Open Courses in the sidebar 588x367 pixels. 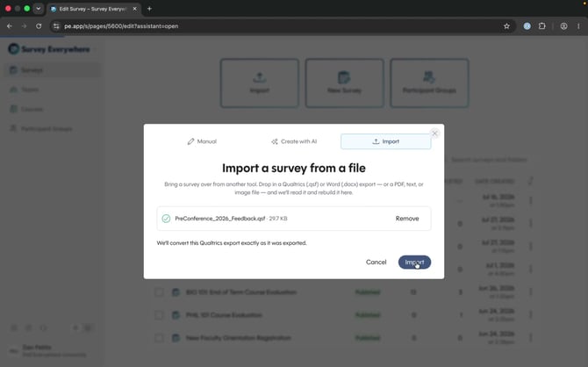click(53, 109)
